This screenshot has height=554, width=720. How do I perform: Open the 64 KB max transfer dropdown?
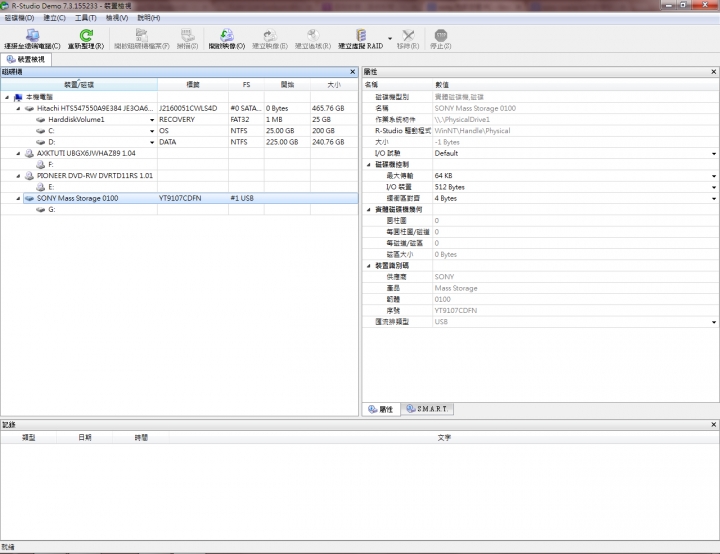714,176
